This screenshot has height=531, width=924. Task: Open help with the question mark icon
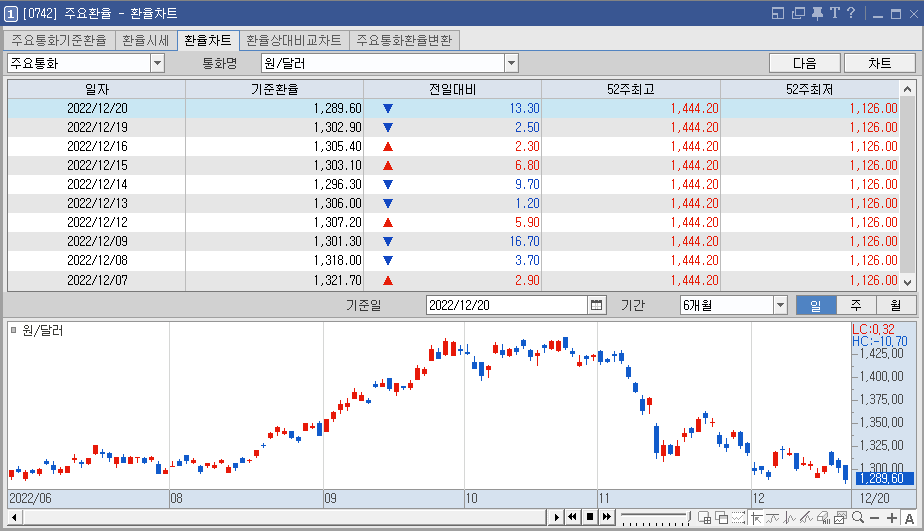(x=850, y=13)
